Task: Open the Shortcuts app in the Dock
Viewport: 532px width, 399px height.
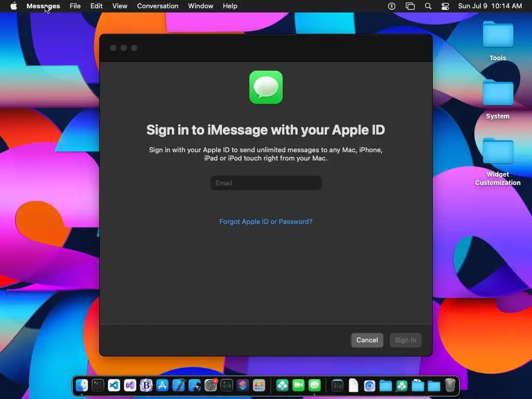Action: 243,385
